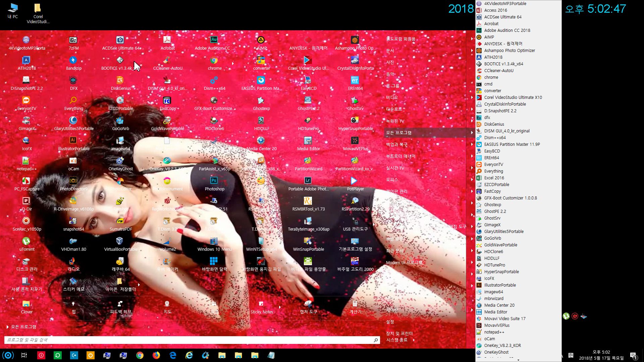This screenshot has height=362, width=644.
Task: Launch chrome icon in program grid
Action: [214, 63]
